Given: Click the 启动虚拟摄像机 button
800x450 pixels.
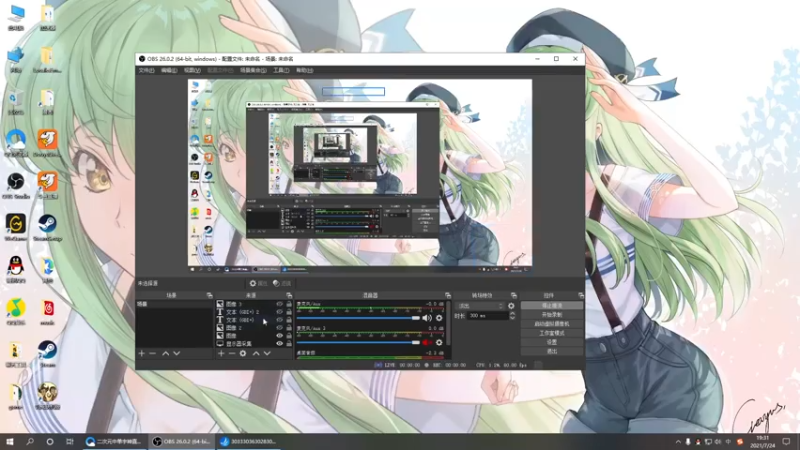Looking at the screenshot, I should (x=552, y=324).
